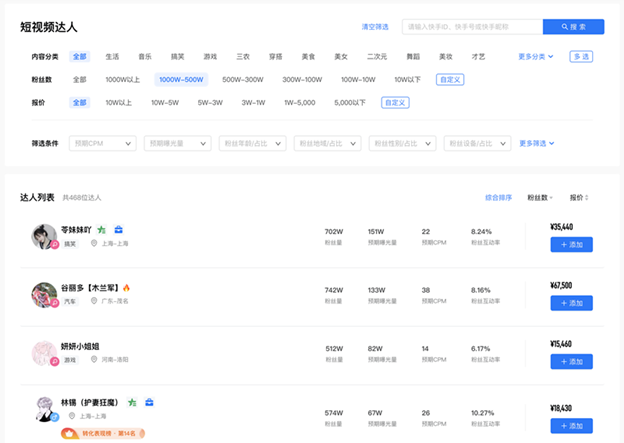
Task: Click the location pin in the 574W row
Action: point(72,416)
